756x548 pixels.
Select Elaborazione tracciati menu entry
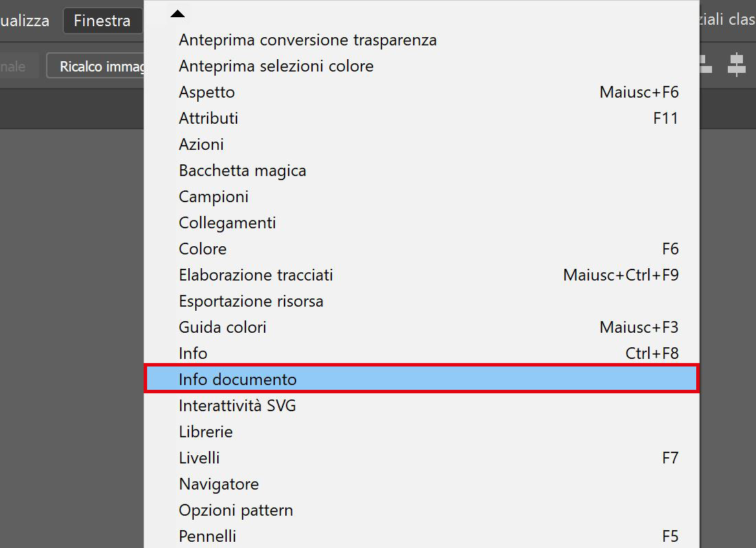(x=256, y=275)
